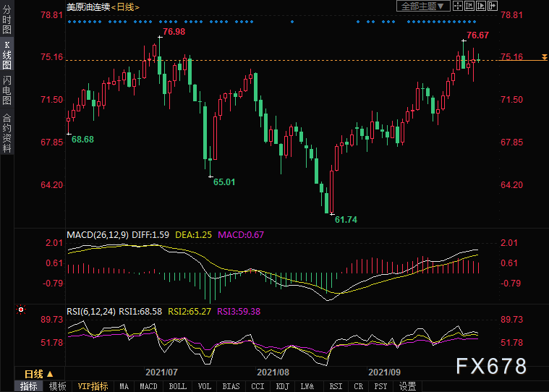Choose the KDJ indicator button

(x=282, y=386)
